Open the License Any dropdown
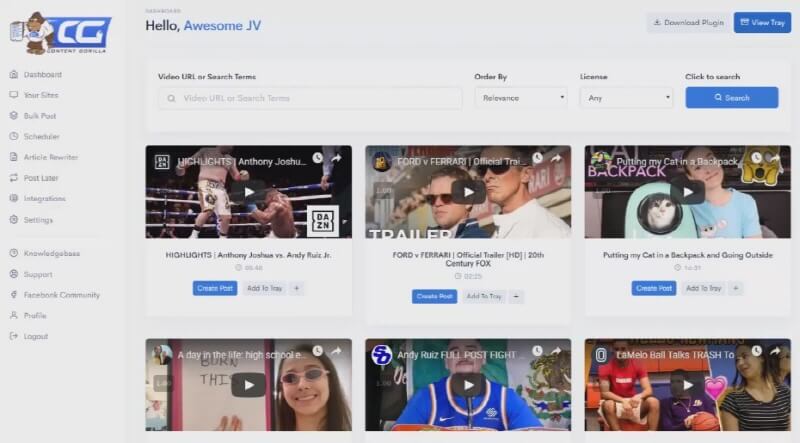The height and width of the screenshot is (443, 800). click(627, 97)
